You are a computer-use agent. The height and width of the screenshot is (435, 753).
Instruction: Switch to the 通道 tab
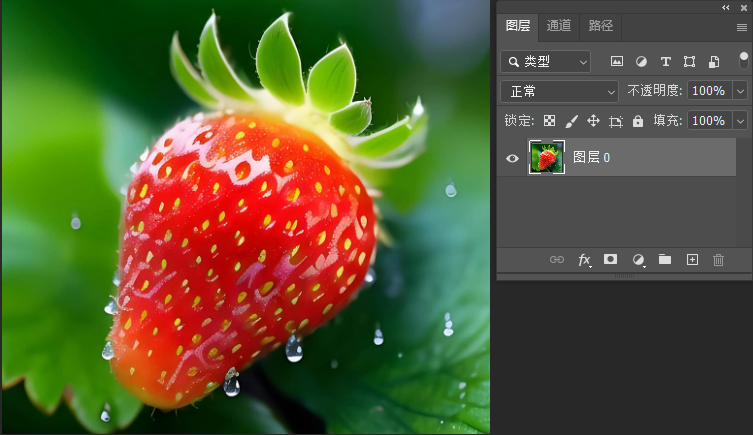click(x=559, y=25)
